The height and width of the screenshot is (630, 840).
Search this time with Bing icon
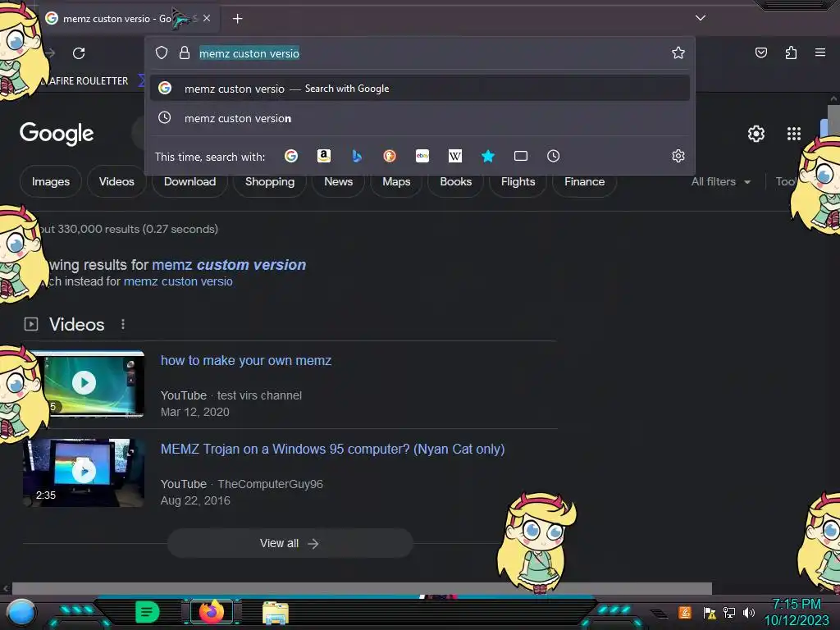coord(357,156)
